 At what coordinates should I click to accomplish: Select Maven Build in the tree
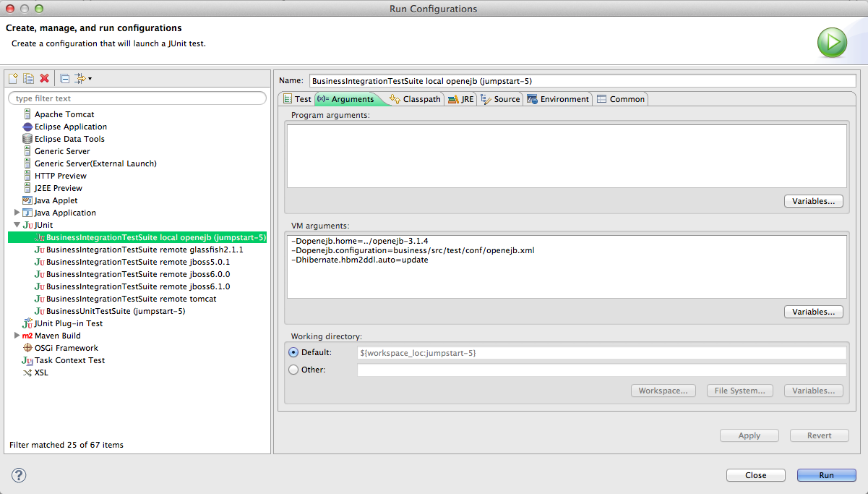click(58, 336)
